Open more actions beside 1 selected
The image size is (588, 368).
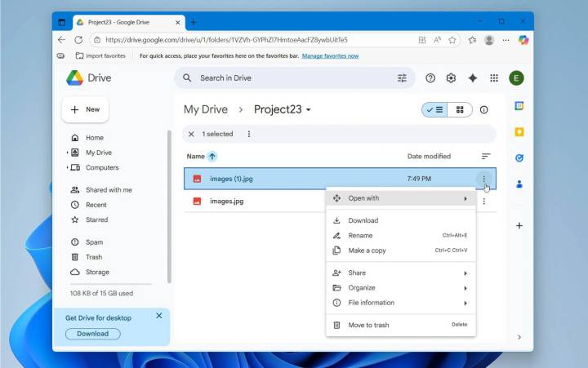[248, 134]
